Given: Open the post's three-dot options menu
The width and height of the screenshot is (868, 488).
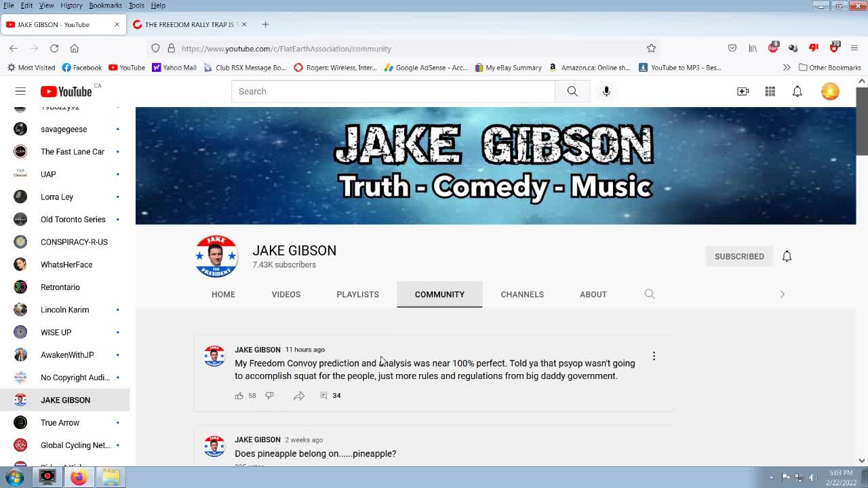Looking at the screenshot, I should tap(654, 356).
